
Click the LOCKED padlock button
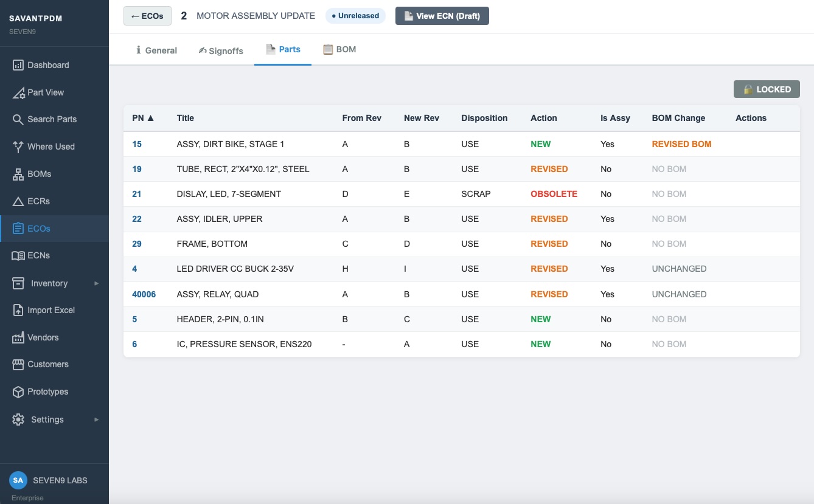coord(767,89)
